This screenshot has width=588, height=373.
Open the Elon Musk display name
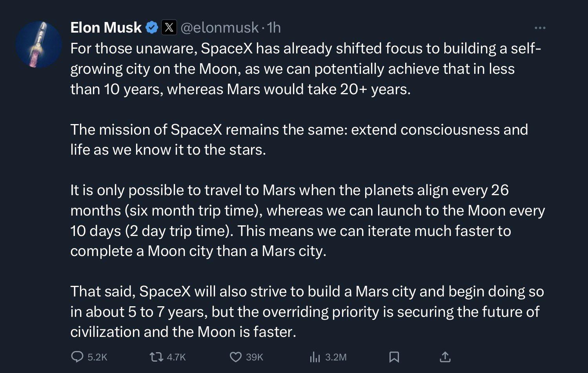[106, 28]
